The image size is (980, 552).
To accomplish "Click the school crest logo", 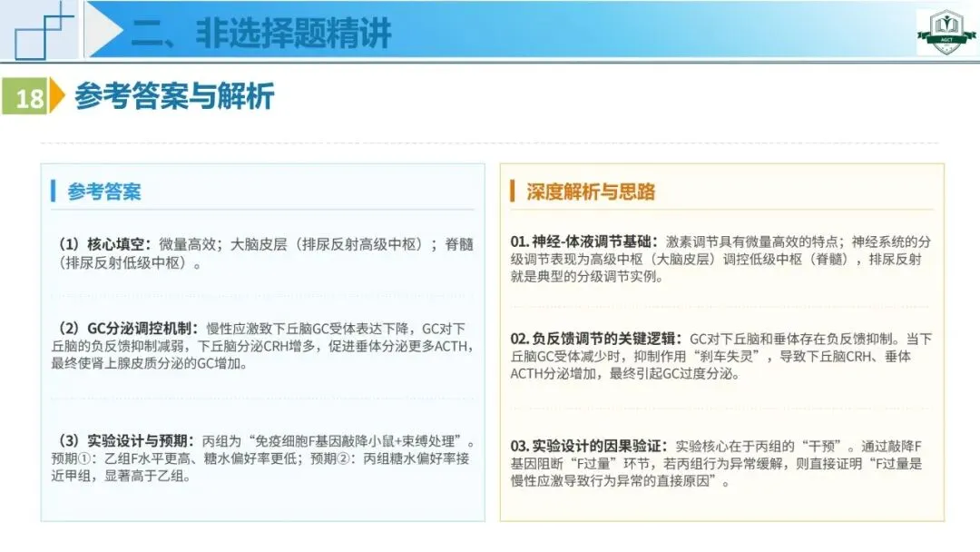I will click(x=946, y=31).
